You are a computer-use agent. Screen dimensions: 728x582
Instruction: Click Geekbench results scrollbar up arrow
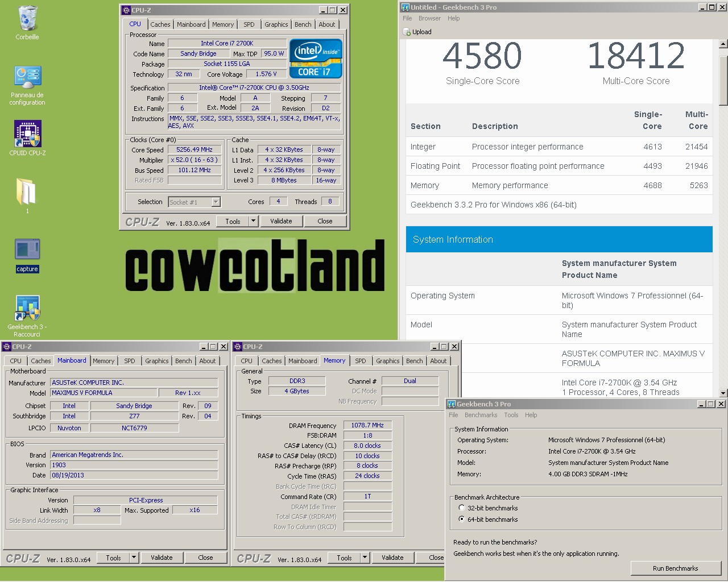(x=723, y=44)
